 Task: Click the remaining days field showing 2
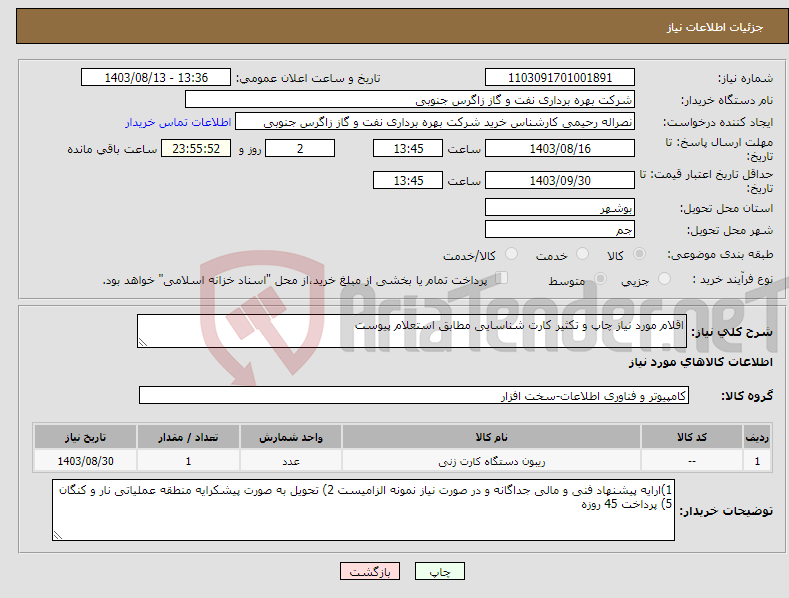[300, 148]
